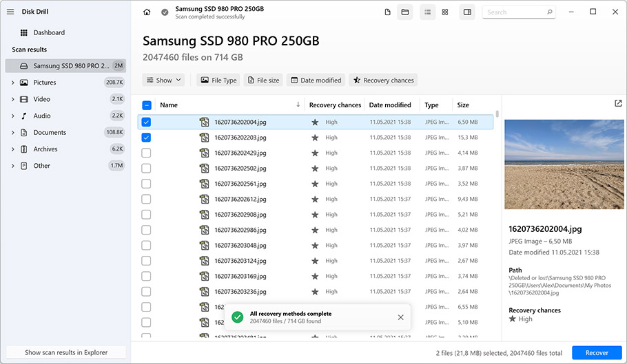Select the row 1620736203236.jpg
Image resolution: width=627 pixels, height=364 pixels.
coord(316,292)
